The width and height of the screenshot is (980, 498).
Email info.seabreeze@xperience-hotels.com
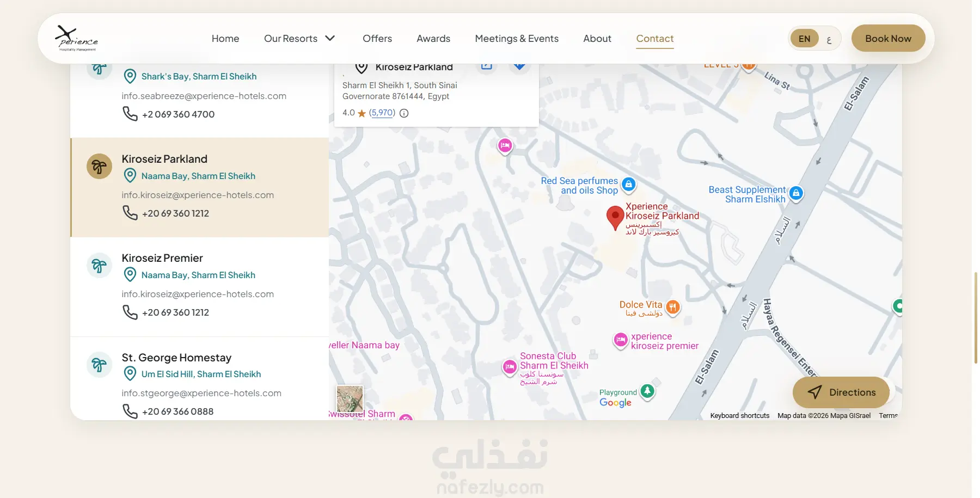click(204, 96)
